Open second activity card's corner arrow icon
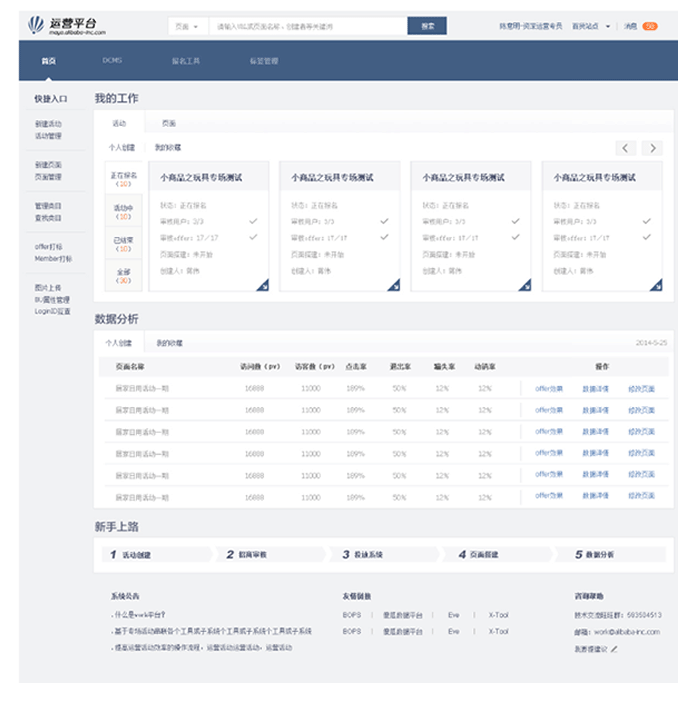Image resolution: width=700 pixels, height=706 pixels. 394,285
